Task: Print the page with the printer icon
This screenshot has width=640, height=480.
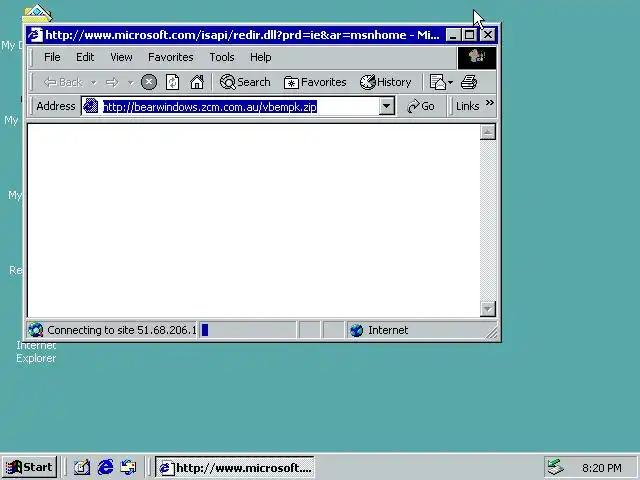Action: 469,82
